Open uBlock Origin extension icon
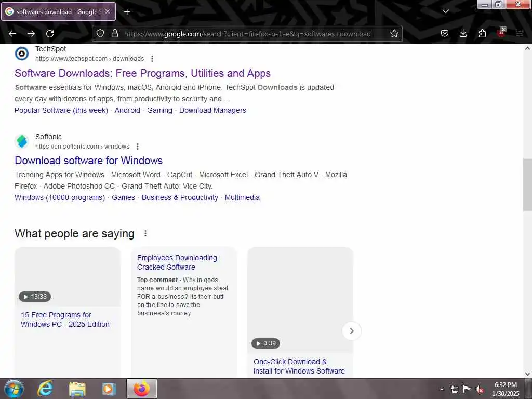532x399 pixels. tap(501, 33)
